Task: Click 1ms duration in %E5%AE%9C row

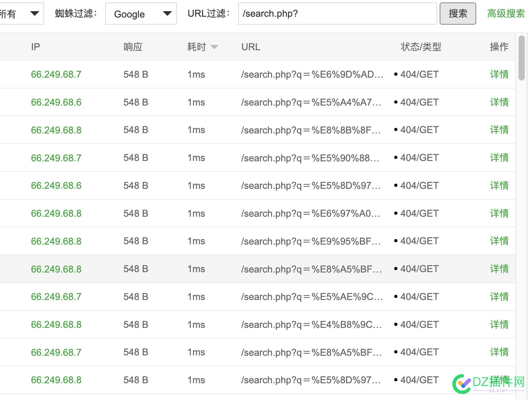Action: [x=196, y=297]
